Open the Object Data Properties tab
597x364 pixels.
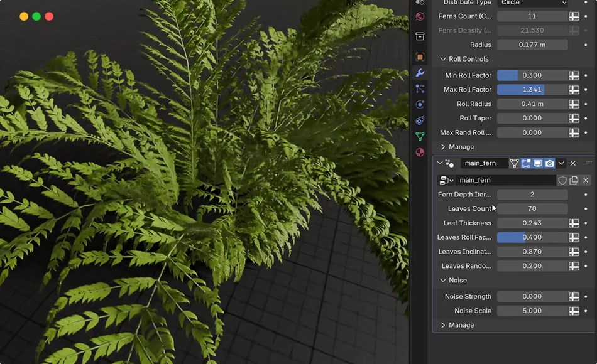pos(420,136)
